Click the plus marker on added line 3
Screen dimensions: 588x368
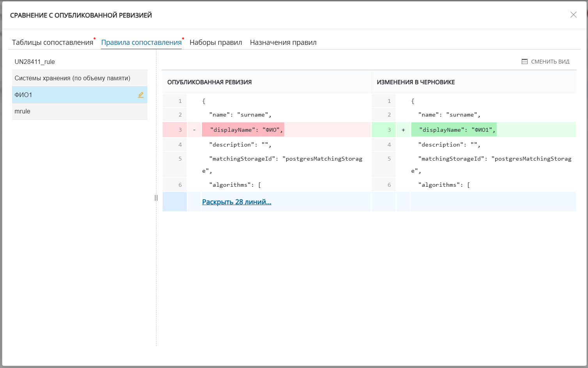click(x=403, y=130)
